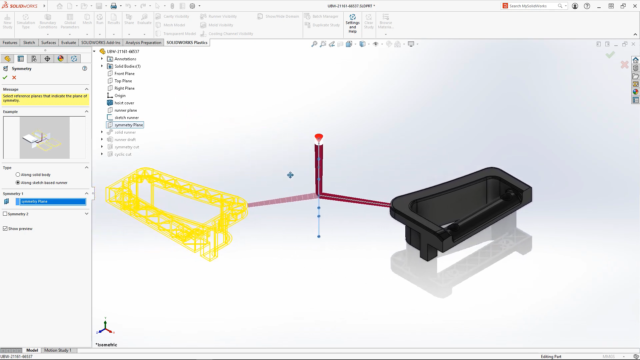This screenshot has width=640, height=360.
Task: Open the Model bottom tab
Action: (32, 350)
